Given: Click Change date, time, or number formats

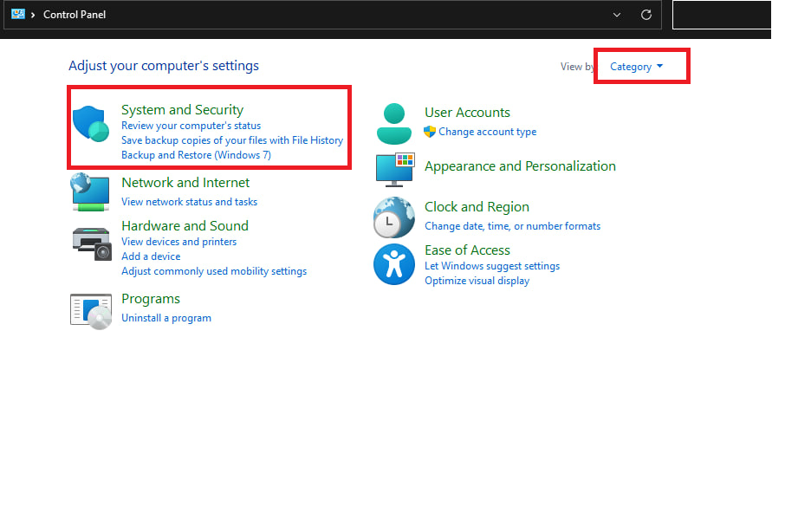Looking at the screenshot, I should (512, 226).
